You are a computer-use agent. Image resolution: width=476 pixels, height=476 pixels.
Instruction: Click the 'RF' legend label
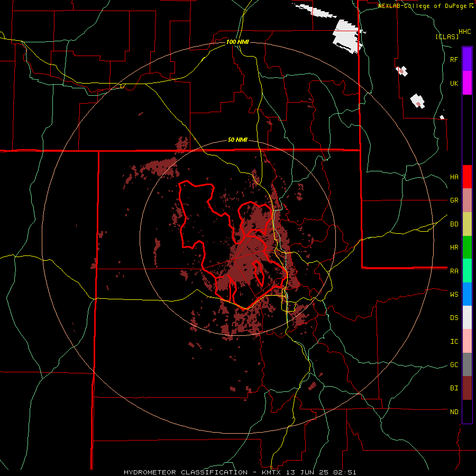pos(454,59)
